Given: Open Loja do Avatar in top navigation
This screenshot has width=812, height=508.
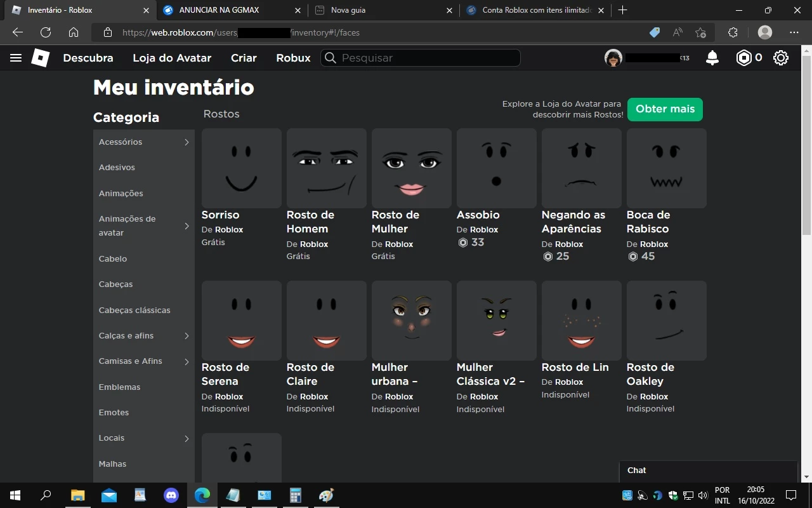Looking at the screenshot, I should [x=172, y=58].
